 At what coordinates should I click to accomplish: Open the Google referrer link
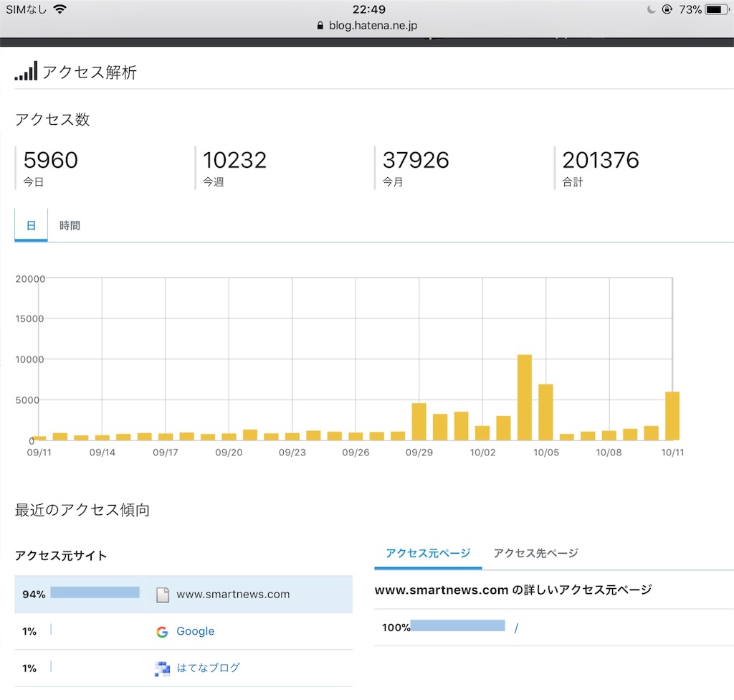pyautogui.click(x=195, y=631)
